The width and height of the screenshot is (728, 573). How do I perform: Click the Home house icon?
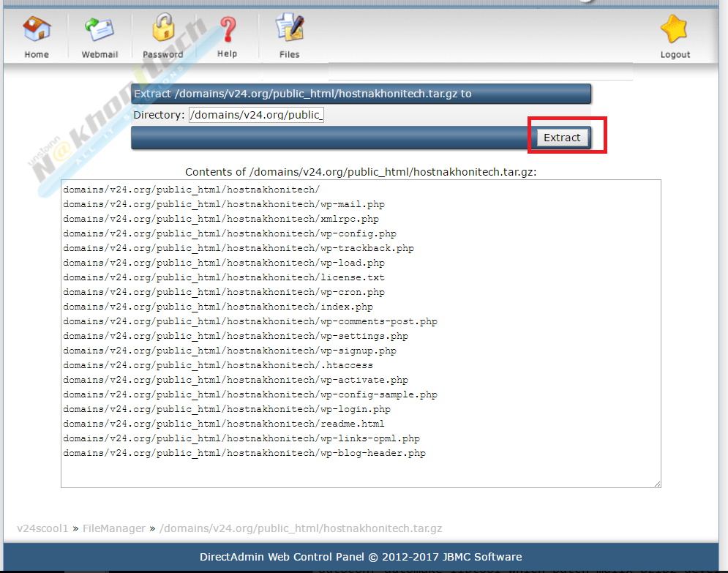click(x=36, y=31)
